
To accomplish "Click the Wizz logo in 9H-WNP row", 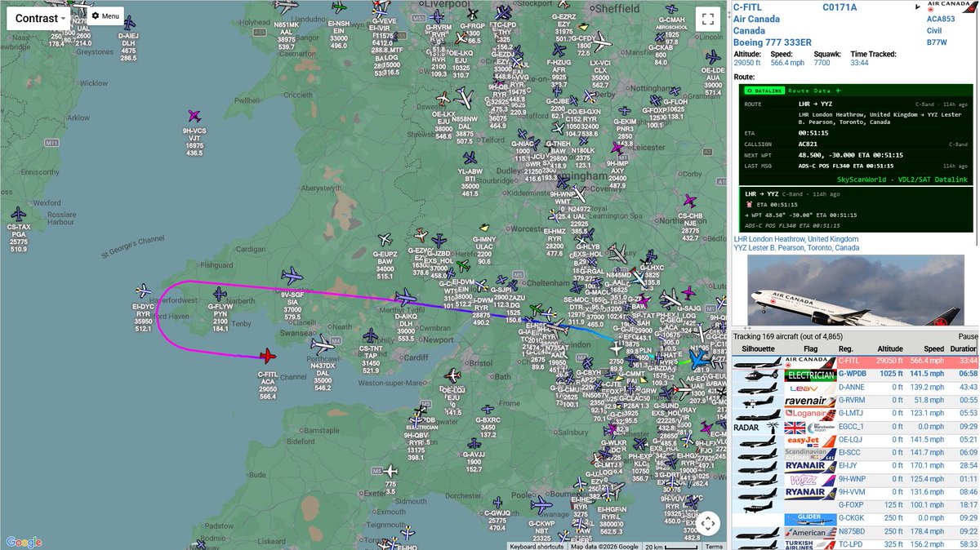I will tap(810, 479).
